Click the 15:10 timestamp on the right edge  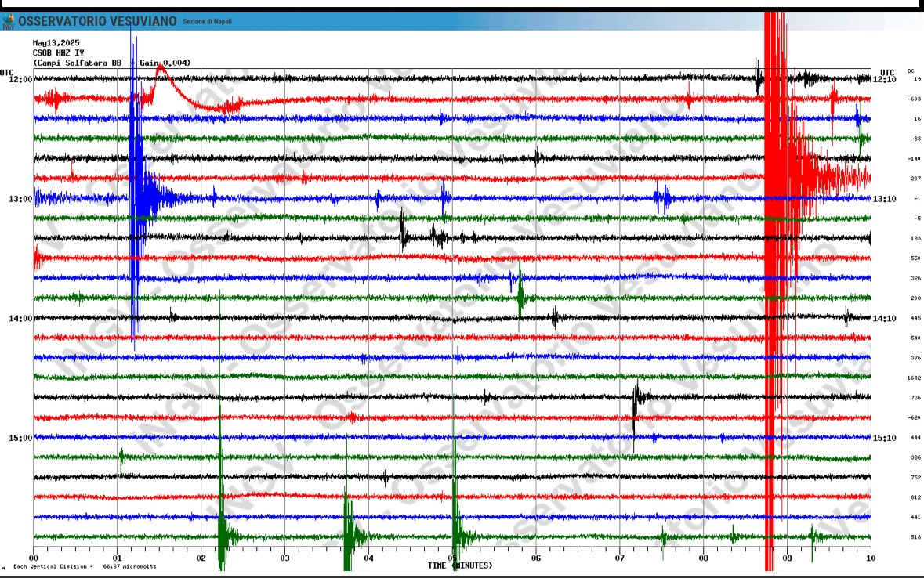coord(884,439)
